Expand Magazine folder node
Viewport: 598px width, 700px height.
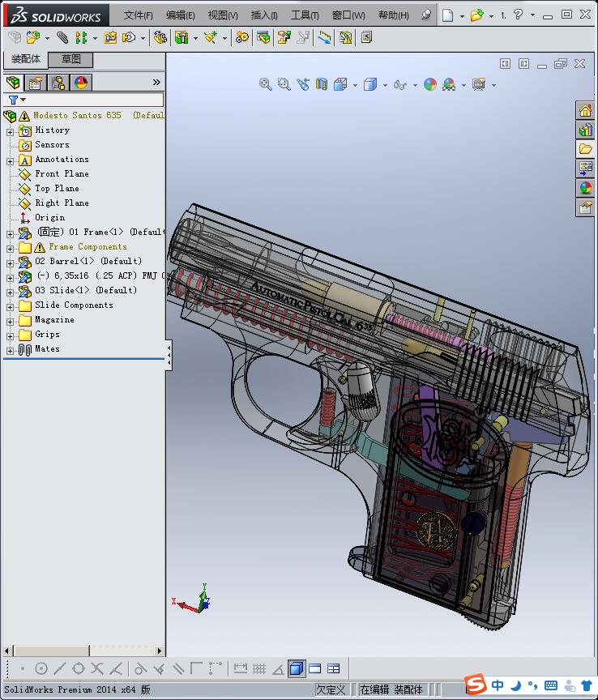coord(11,322)
